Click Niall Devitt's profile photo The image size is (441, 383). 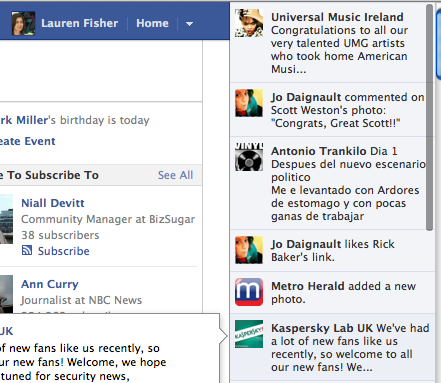[x=6, y=219]
